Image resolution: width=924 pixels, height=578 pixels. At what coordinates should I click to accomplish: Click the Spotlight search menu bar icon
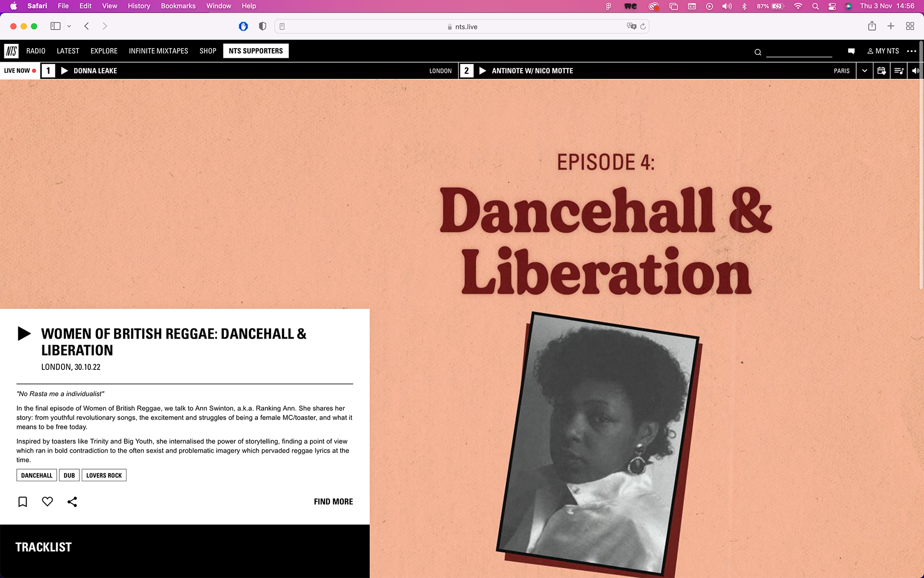[815, 6]
